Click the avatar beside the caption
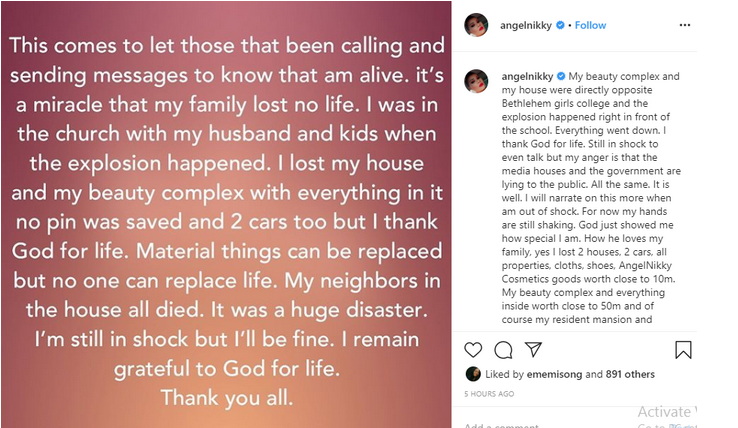738x428 pixels. pyautogui.click(x=474, y=80)
